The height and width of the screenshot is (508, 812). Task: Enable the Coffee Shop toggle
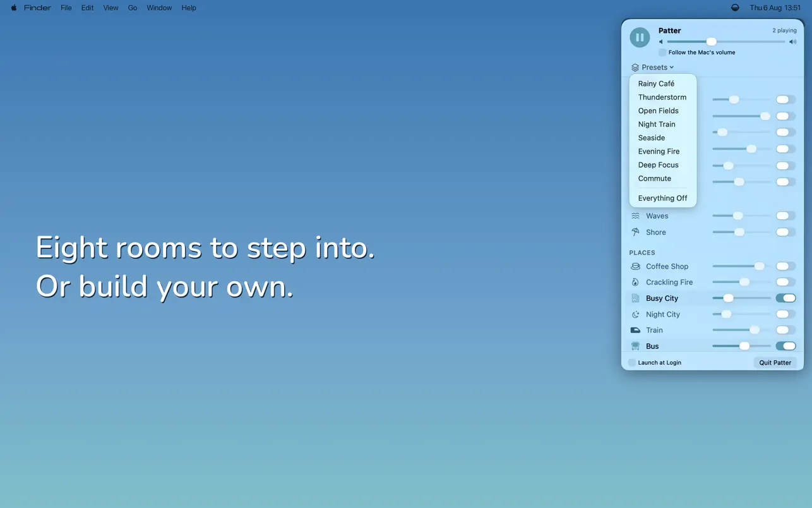click(785, 267)
